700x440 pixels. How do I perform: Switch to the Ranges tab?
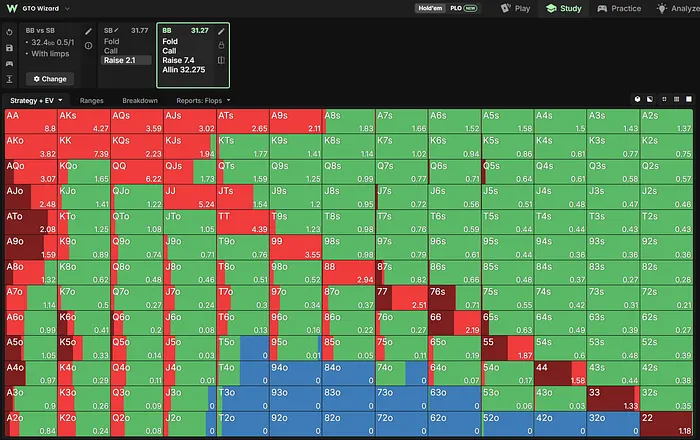tap(92, 100)
